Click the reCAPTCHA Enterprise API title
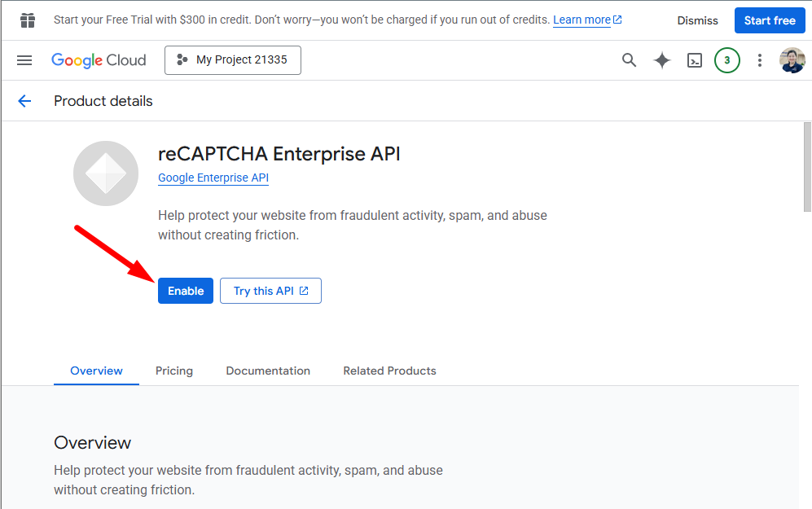Viewport: 812px width, 509px height. point(279,154)
